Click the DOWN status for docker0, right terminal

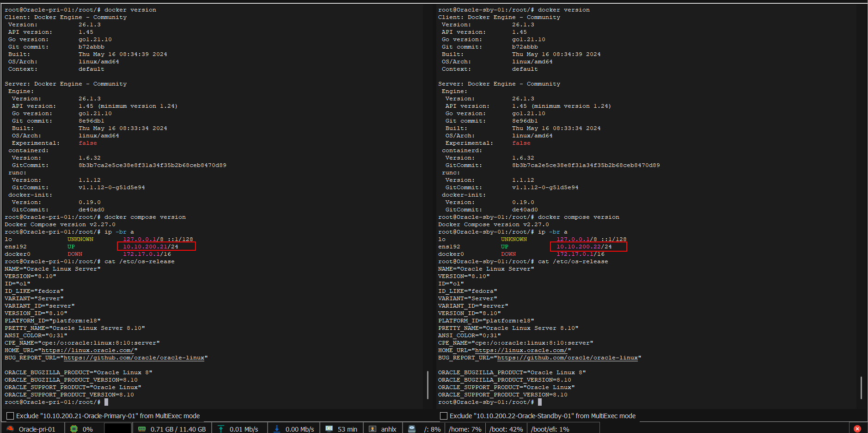[508, 254]
